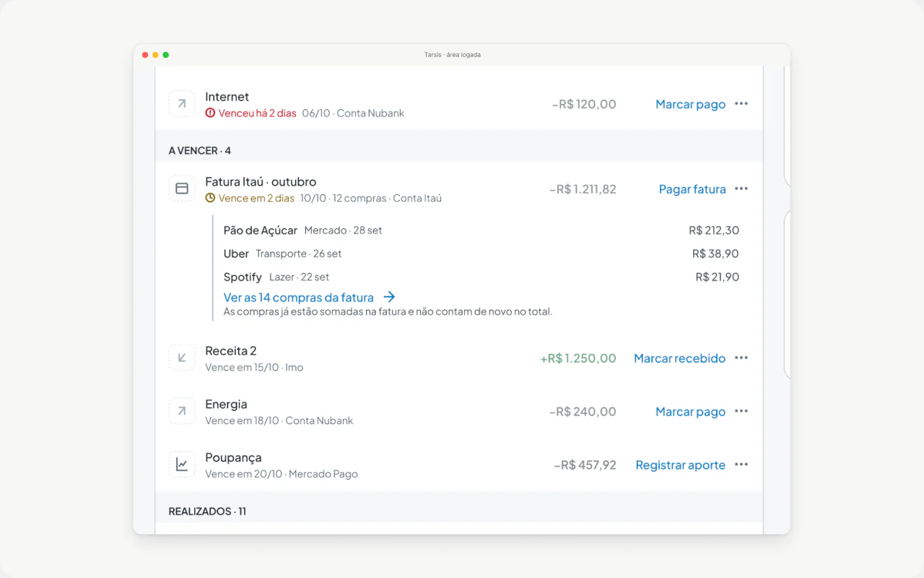Viewport: 924px width, 578px height.
Task: Click Pagar fatura for Itaú
Action: tap(692, 189)
